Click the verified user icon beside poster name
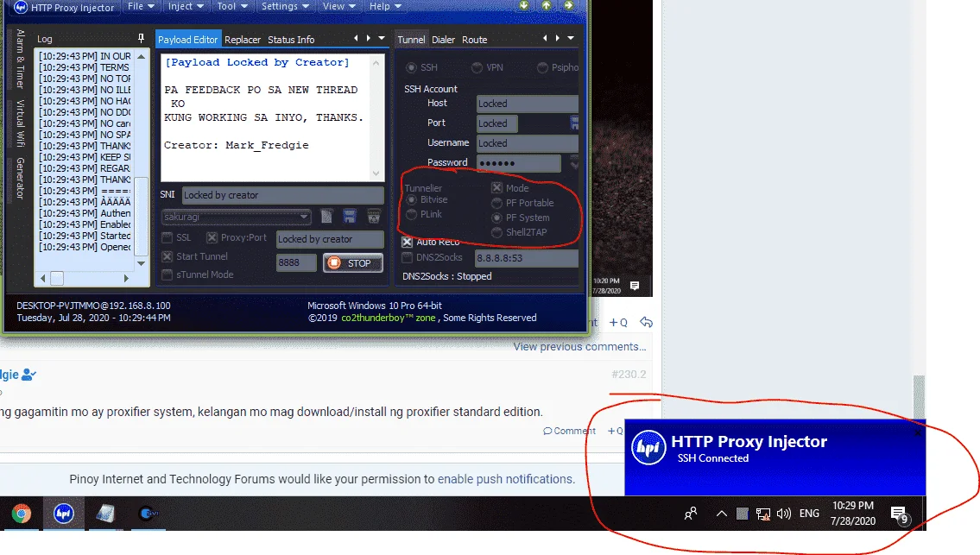This screenshot has width=980, height=555. click(28, 375)
